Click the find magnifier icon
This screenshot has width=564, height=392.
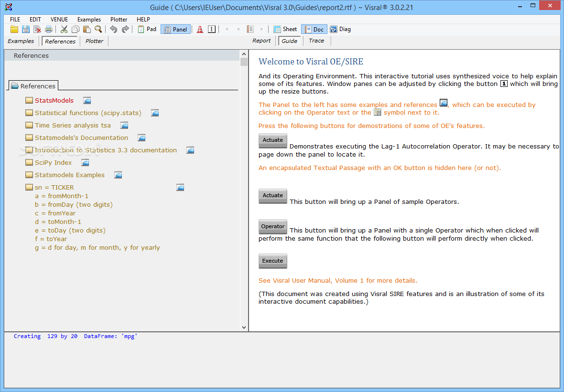pyautogui.click(x=98, y=30)
